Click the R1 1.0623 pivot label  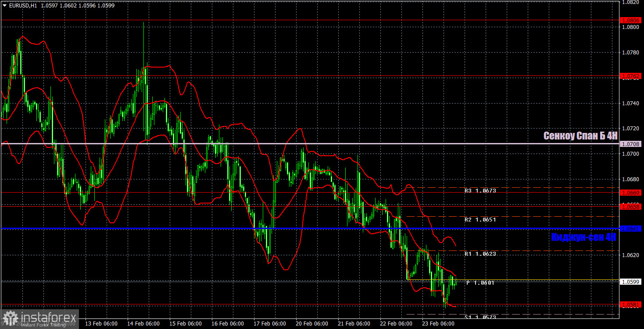(480, 254)
